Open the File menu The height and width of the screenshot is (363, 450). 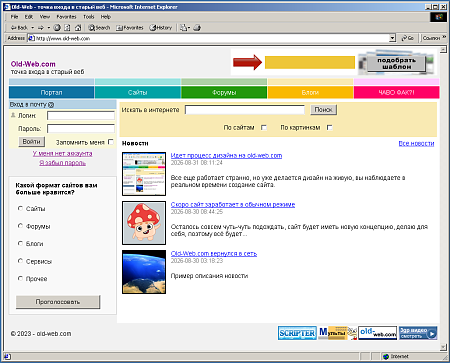point(14,17)
